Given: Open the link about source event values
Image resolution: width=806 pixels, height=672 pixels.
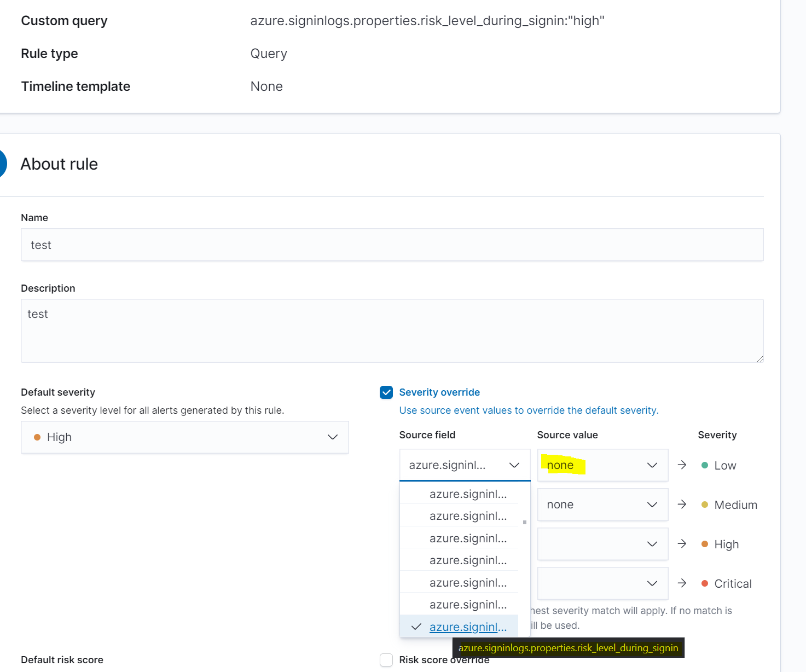Looking at the screenshot, I should (x=529, y=410).
